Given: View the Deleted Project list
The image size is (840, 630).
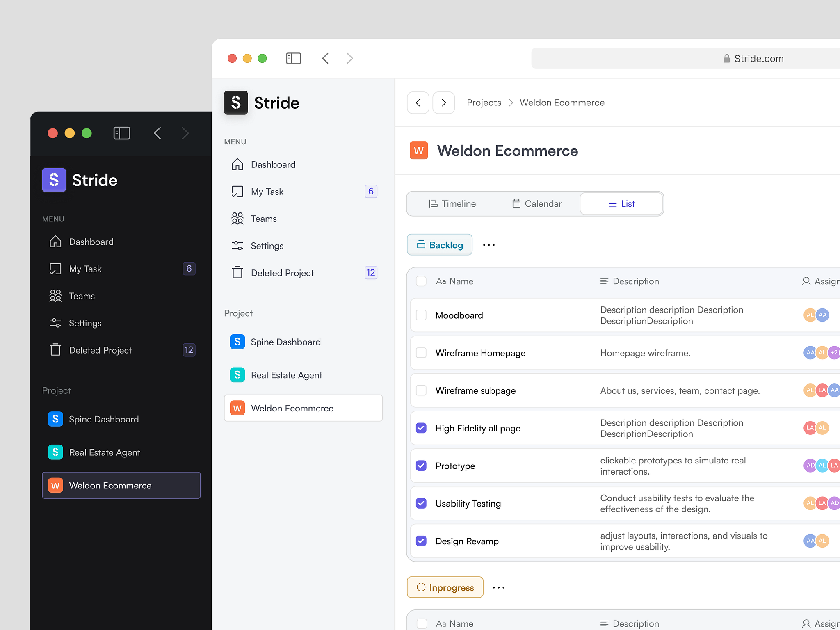Looking at the screenshot, I should 282,272.
